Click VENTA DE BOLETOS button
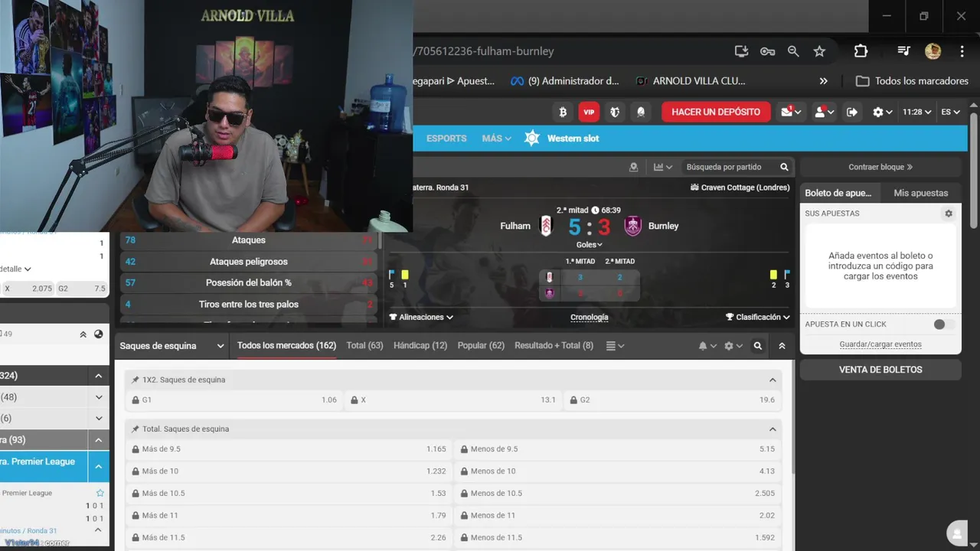Screen dimensions: 980x551 pyautogui.click(x=880, y=370)
